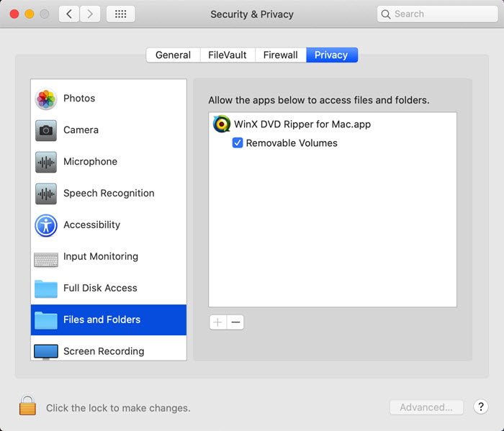Click the Input Monitoring keyboard icon

[46, 260]
